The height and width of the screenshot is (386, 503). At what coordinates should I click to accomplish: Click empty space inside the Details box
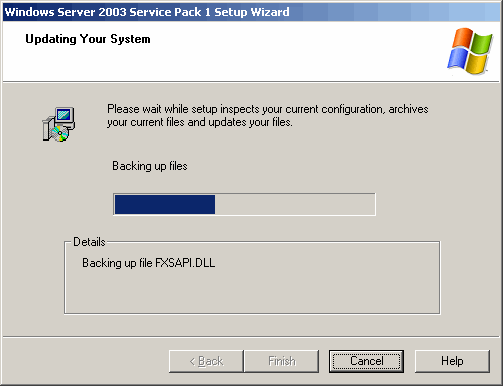coord(252,292)
